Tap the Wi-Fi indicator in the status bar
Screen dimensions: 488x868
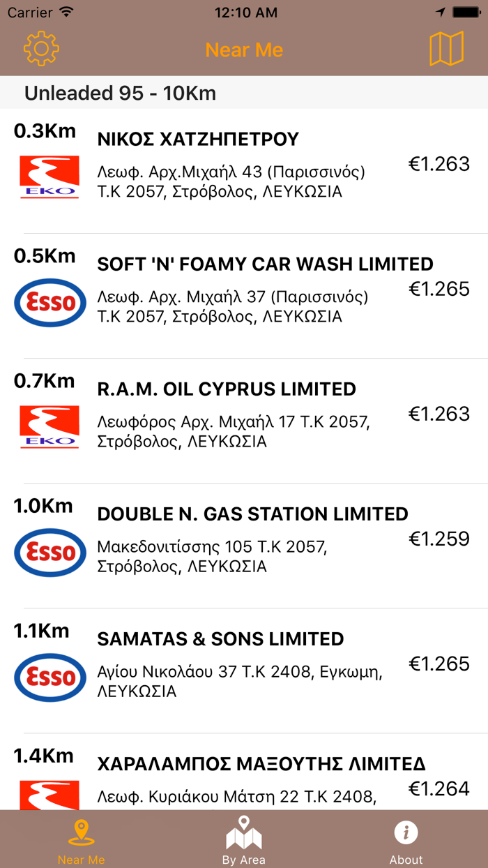pos(67,12)
